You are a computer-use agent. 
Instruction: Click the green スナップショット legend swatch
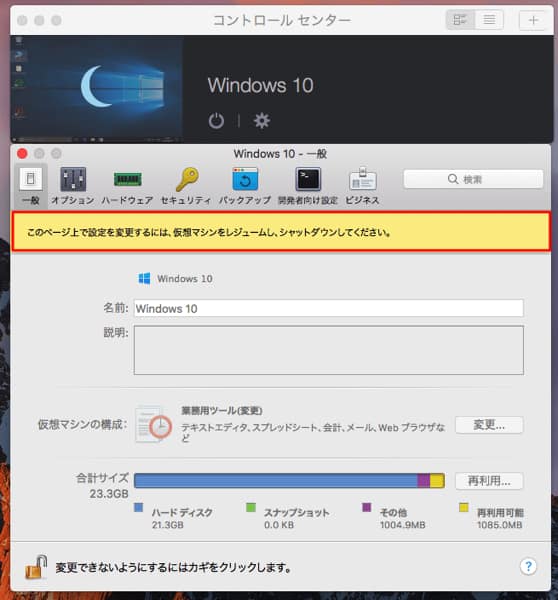click(251, 508)
